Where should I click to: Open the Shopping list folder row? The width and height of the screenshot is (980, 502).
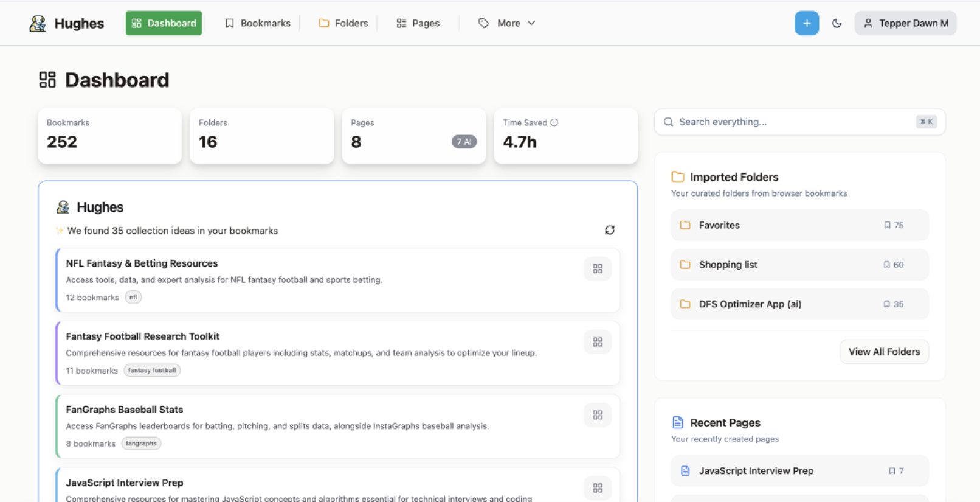tap(800, 265)
